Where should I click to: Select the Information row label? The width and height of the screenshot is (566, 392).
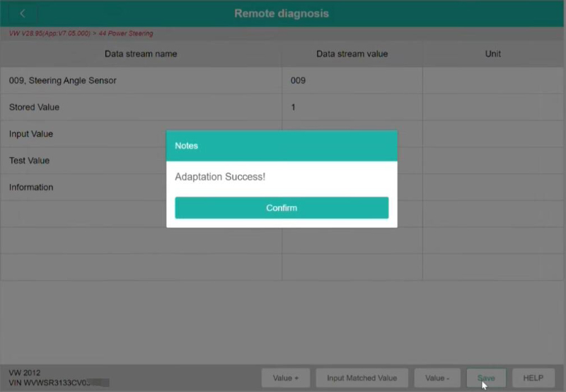point(31,188)
